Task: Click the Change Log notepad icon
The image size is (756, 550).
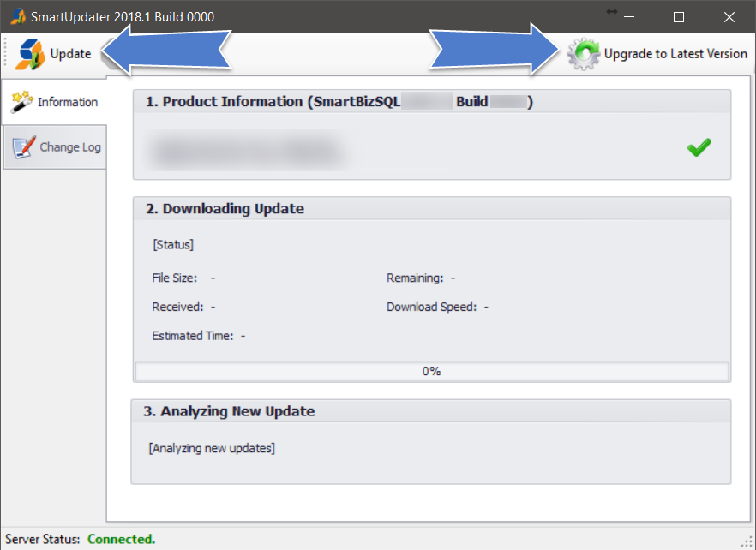Action: [24, 147]
